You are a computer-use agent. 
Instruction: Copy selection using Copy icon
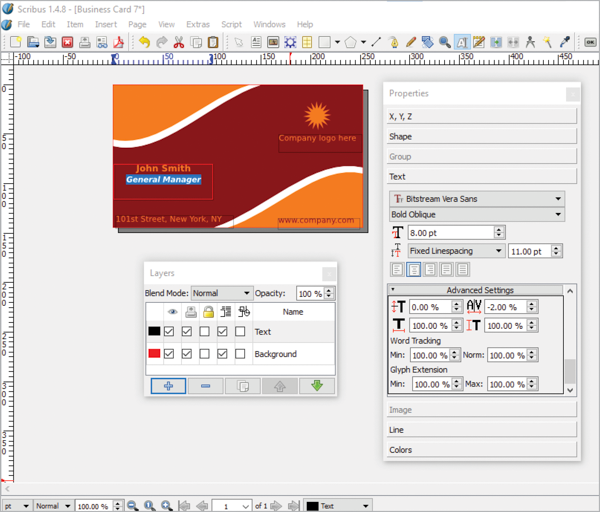click(x=196, y=42)
